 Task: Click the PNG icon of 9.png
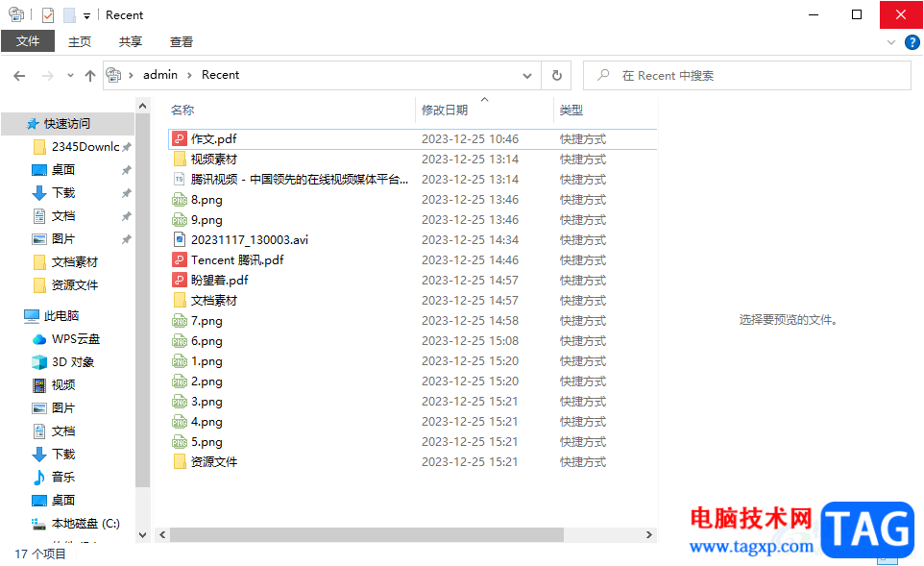click(x=180, y=220)
